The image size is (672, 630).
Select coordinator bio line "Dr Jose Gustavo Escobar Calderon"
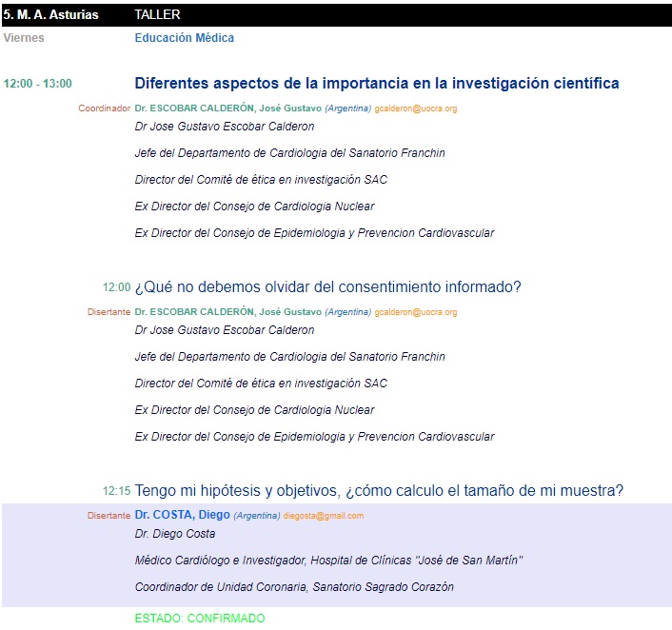point(225,126)
